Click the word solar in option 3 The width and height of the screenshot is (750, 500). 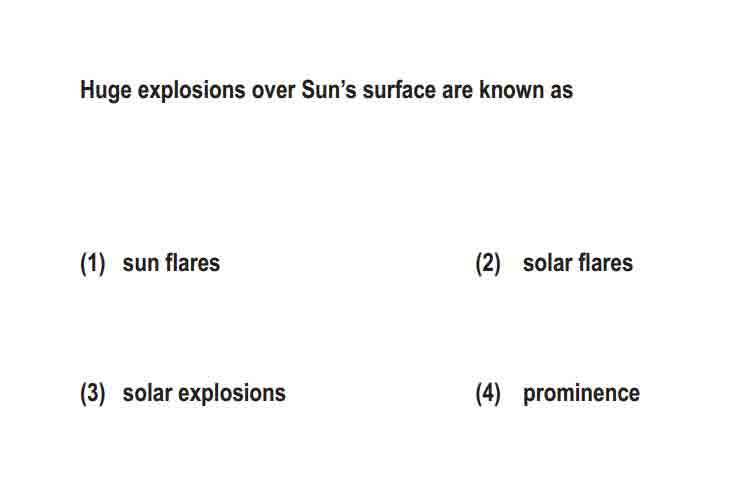coord(147,393)
